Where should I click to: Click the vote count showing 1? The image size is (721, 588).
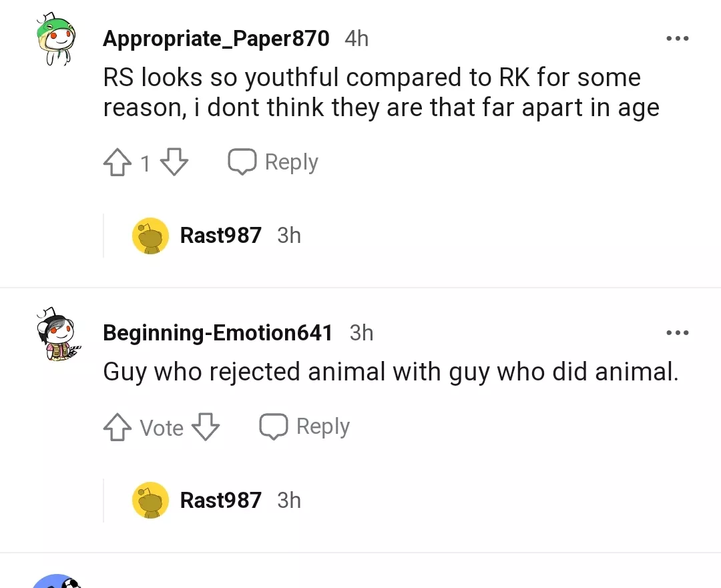pos(145,162)
